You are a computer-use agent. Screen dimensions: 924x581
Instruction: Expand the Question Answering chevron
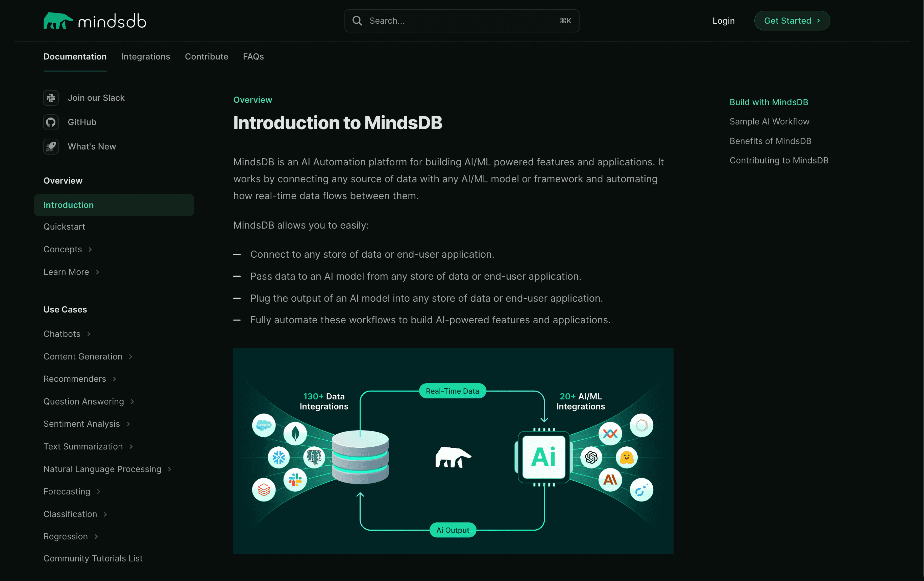coord(132,402)
